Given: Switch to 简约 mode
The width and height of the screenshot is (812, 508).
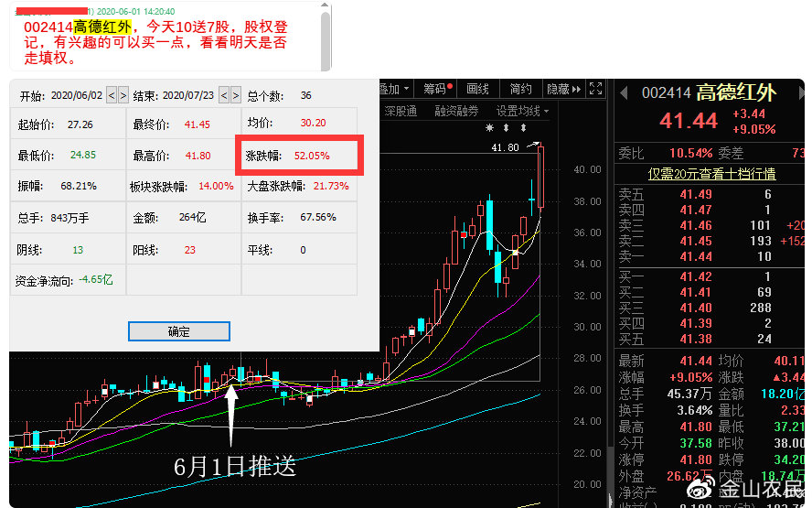Looking at the screenshot, I should click(520, 89).
